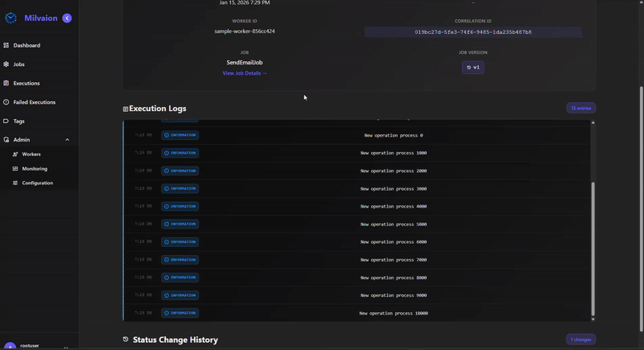
Task: Click the Workers people icon
Action: [x=15, y=154]
